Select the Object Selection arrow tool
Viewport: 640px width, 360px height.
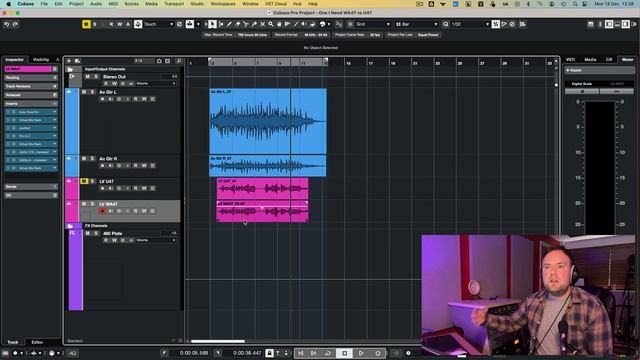[x=212, y=24]
